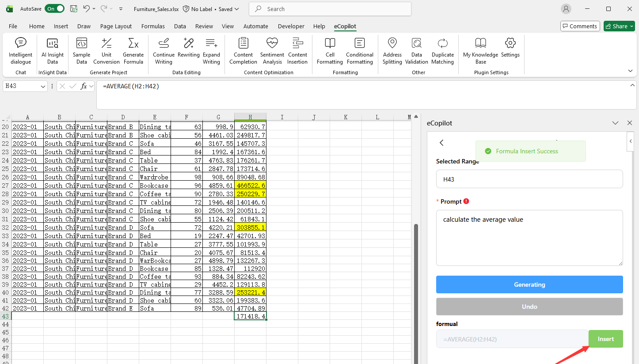Open the eCopilot Settings

[x=510, y=50]
